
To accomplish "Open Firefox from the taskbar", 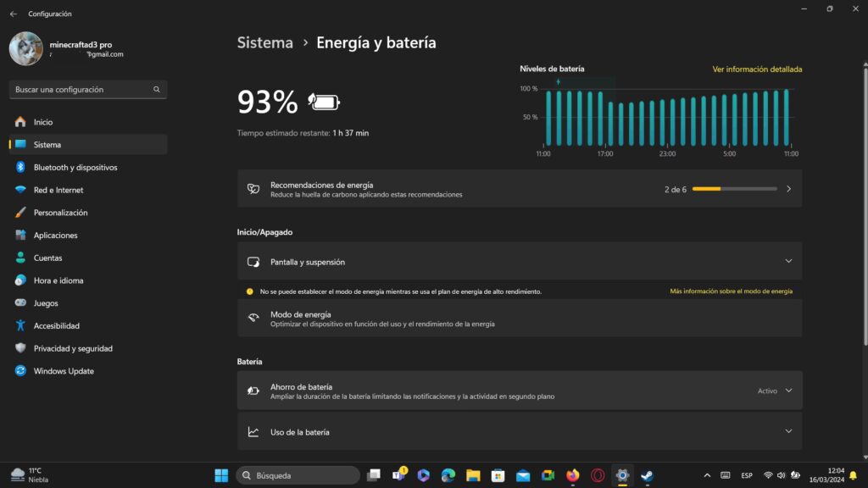I will pyautogui.click(x=573, y=475).
